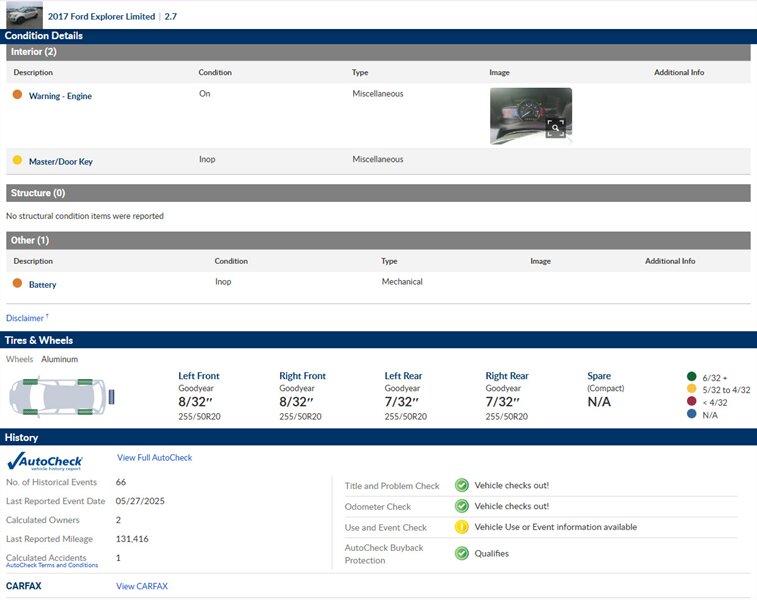Click the AutoCheck logo
Viewport: 757px width, 600px height.
[x=45, y=461]
